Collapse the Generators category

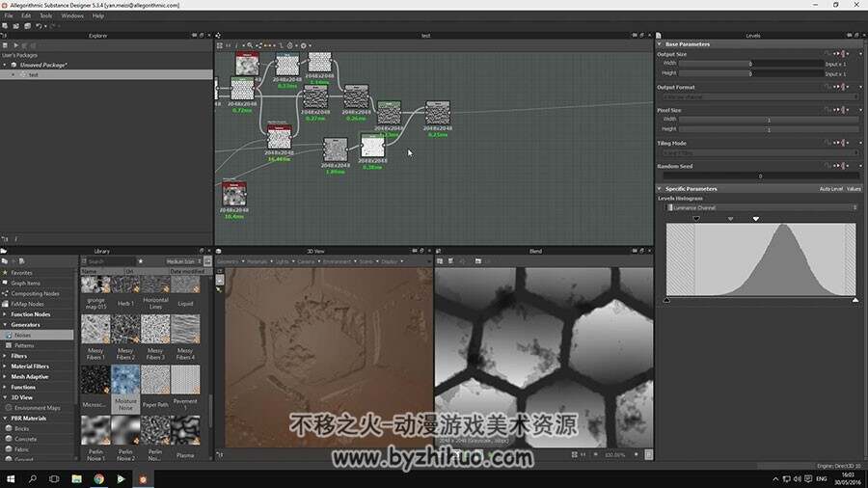5,325
